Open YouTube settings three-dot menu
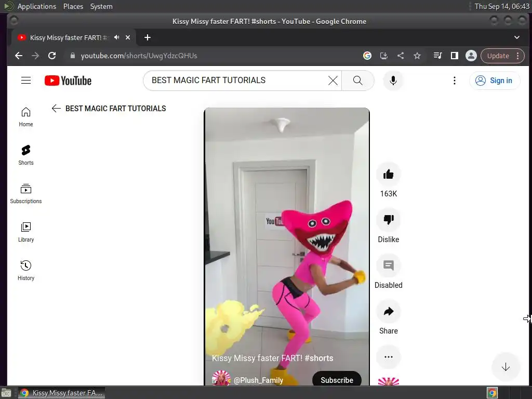Viewport: 532px width, 399px height. click(454, 81)
